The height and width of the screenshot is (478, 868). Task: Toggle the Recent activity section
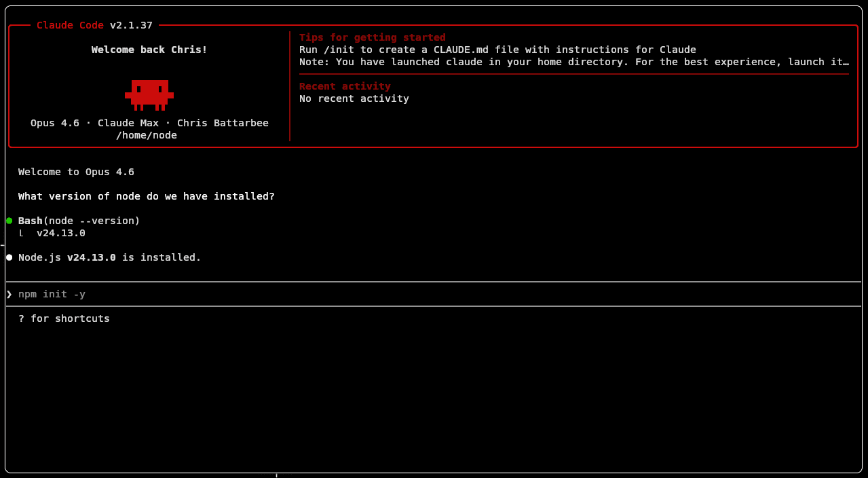(344, 86)
